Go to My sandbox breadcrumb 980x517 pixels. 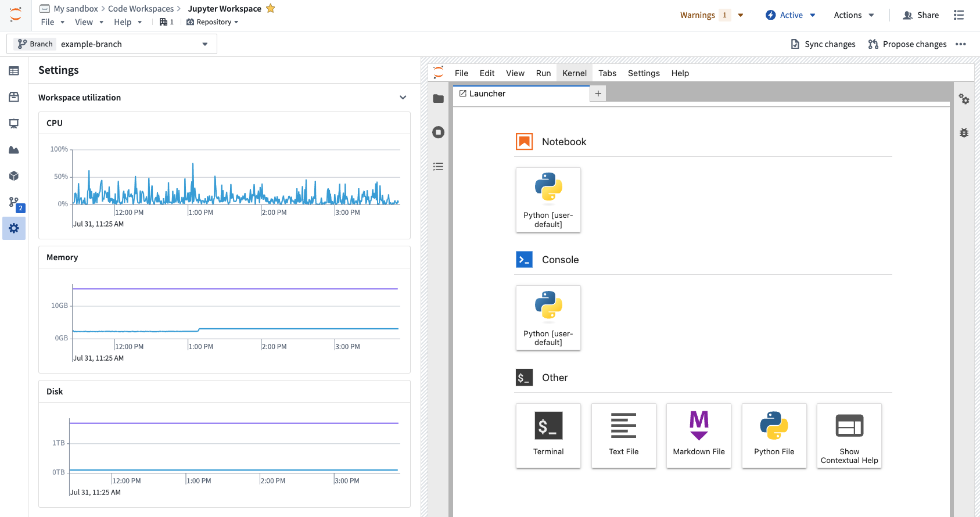(76, 9)
